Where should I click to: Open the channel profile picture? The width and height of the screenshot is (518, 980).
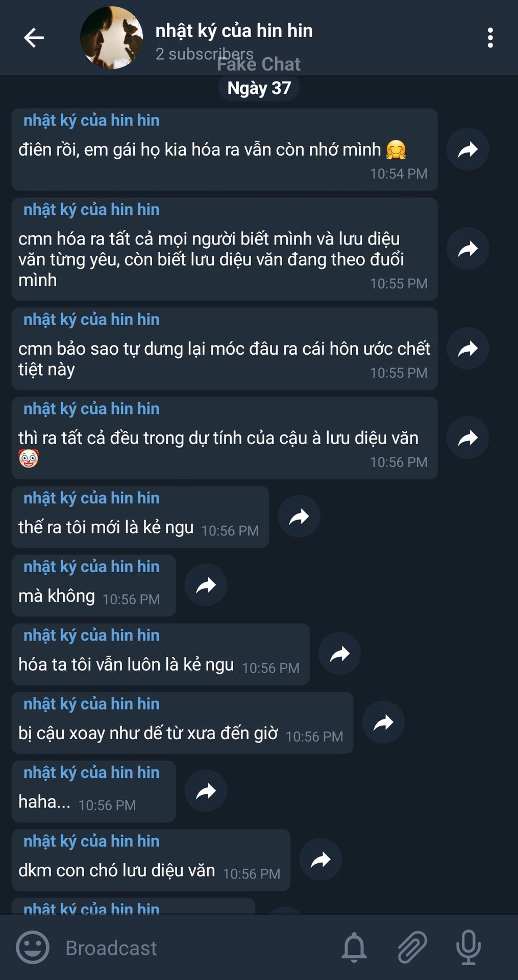coord(111,38)
